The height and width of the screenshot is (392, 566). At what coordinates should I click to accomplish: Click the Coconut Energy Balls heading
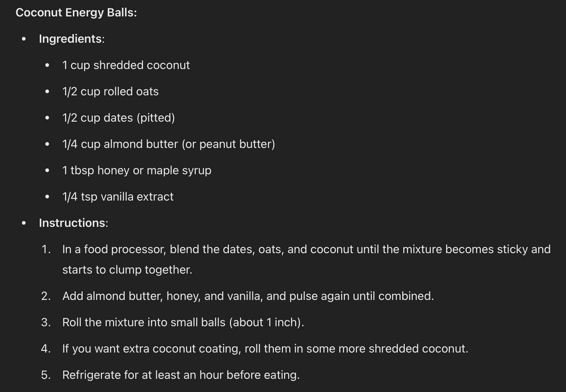(76, 12)
